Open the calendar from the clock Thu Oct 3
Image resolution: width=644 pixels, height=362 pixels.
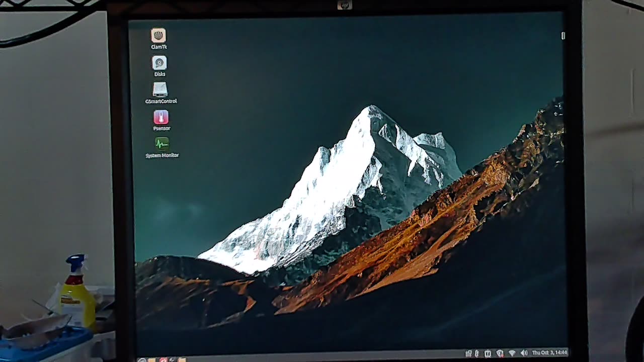[x=549, y=353]
